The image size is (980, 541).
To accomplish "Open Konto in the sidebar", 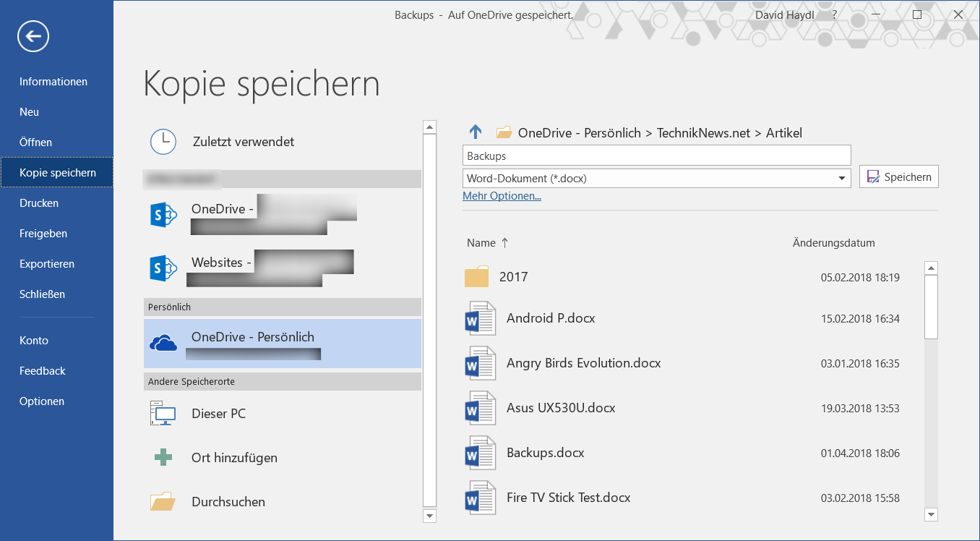I will pyautogui.click(x=34, y=341).
